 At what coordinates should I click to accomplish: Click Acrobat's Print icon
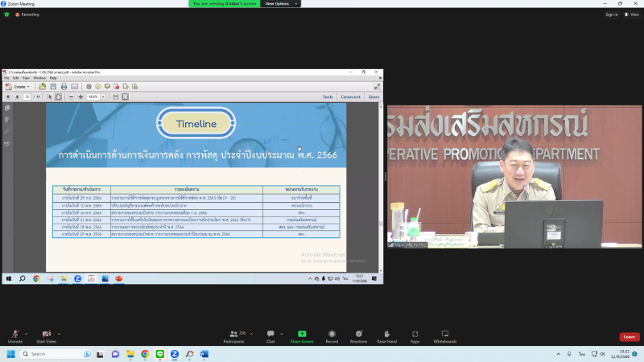[64, 87]
